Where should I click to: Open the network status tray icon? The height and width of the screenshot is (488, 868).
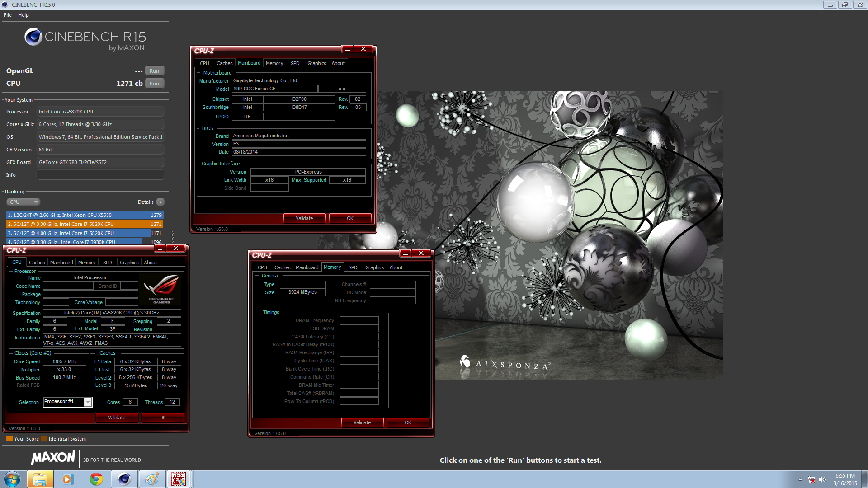point(811,479)
